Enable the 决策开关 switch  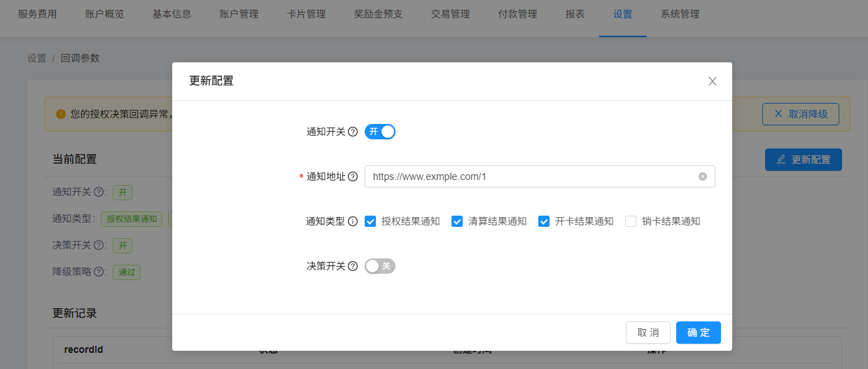pyautogui.click(x=380, y=266)
